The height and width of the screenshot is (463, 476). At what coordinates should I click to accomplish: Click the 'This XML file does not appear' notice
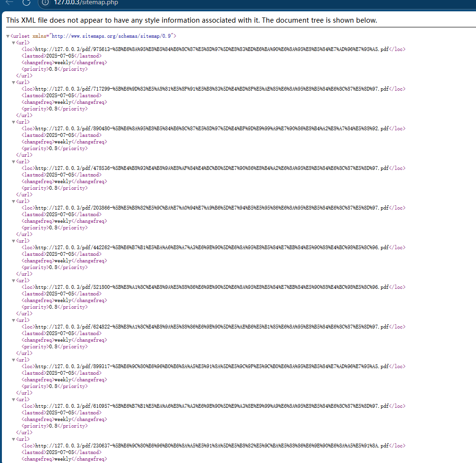192,20
